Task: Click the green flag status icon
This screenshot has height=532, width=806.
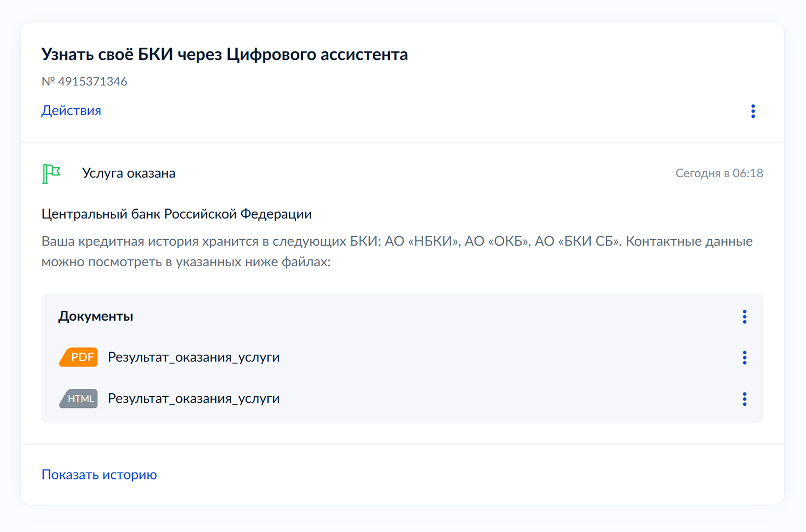Action: coord(51,173)
